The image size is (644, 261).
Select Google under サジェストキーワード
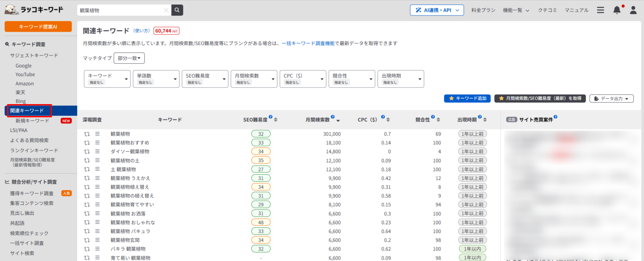coord(24,66)
